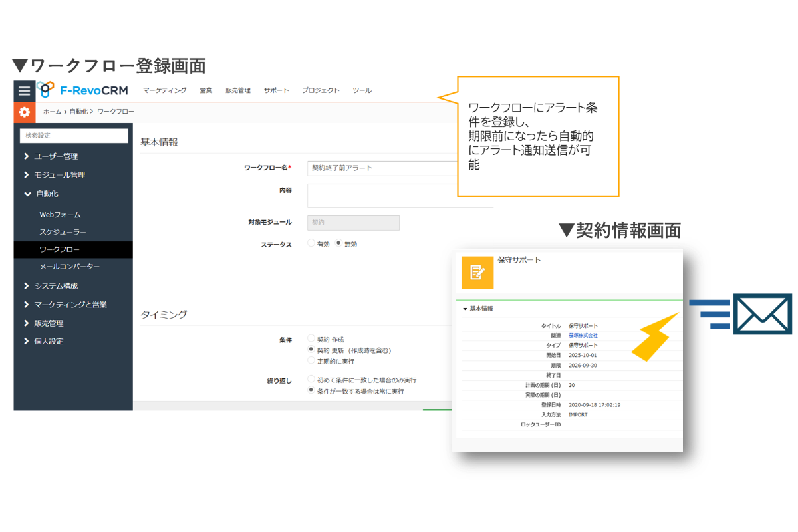This screenshot has height=532, width=798.
Task: Collapse the 基本情報 section
Action: [464, 309]
